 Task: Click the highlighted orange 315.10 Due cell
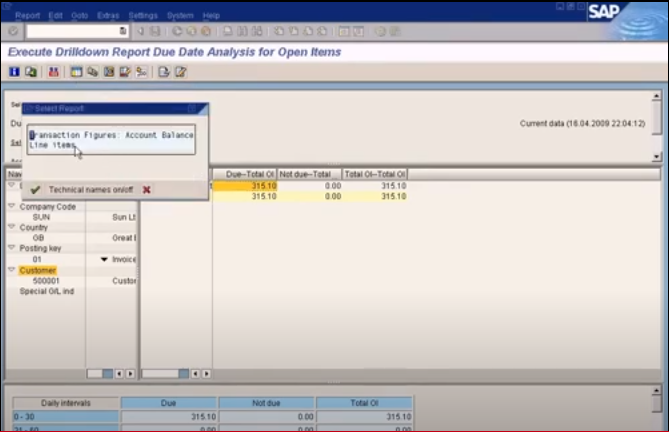(245, 186)
